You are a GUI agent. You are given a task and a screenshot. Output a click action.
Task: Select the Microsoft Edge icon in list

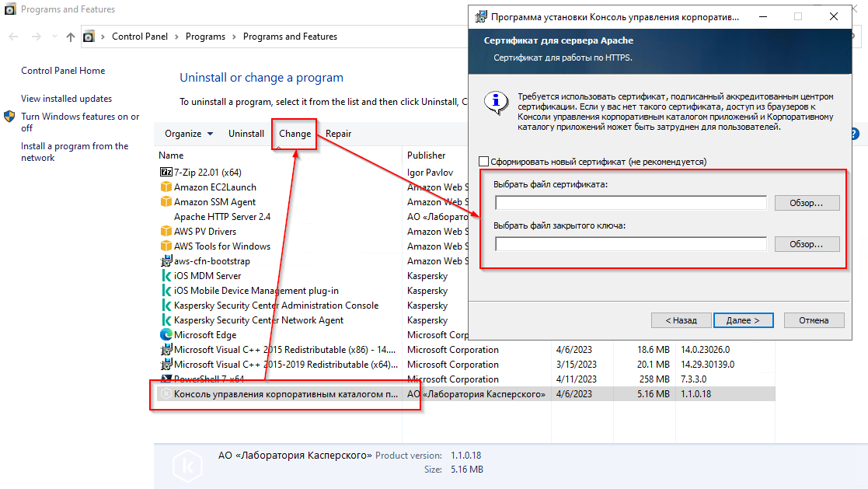click(166, 335)
